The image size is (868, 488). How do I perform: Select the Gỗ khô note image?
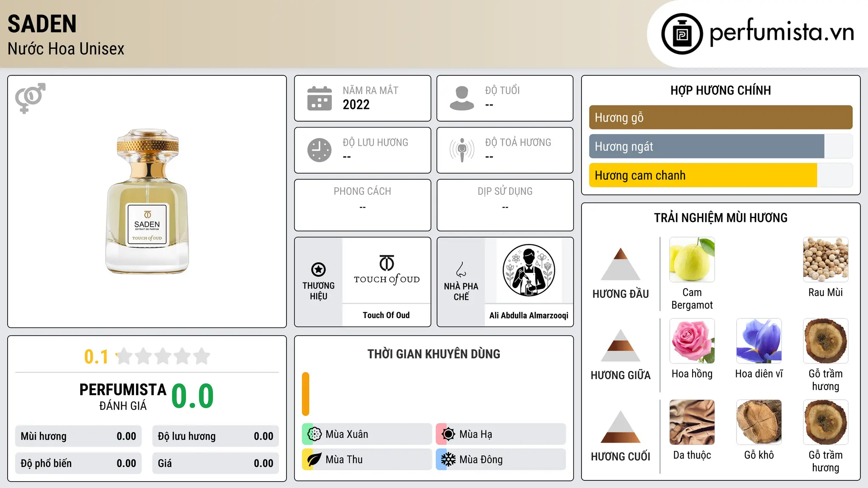(x=759, y=422)
